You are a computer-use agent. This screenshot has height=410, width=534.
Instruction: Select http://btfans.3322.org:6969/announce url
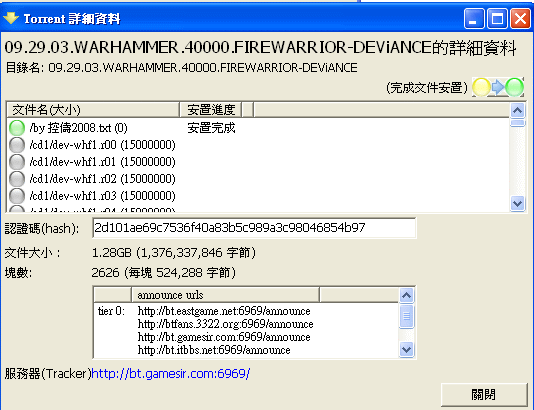[x=225, y=324]
